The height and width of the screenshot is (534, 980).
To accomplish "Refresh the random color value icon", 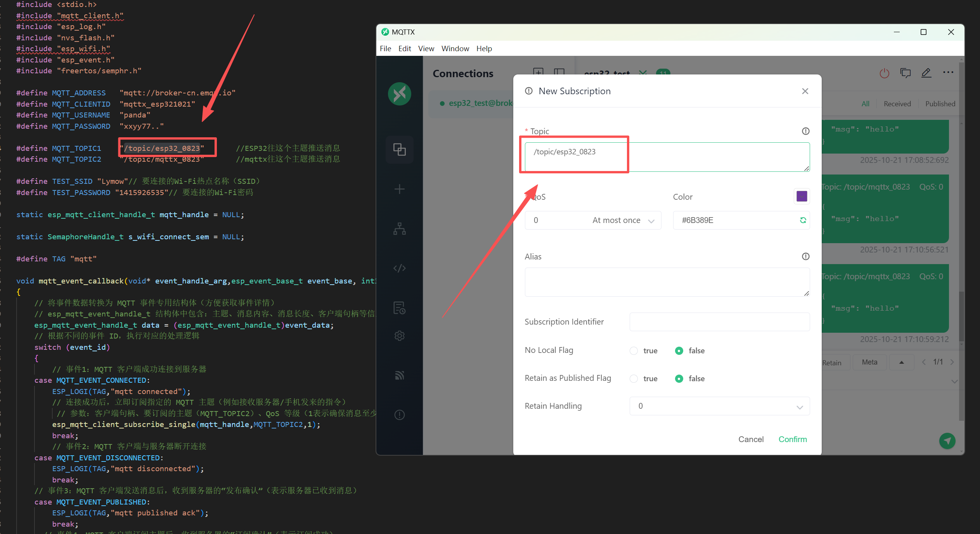I will 803,220.
